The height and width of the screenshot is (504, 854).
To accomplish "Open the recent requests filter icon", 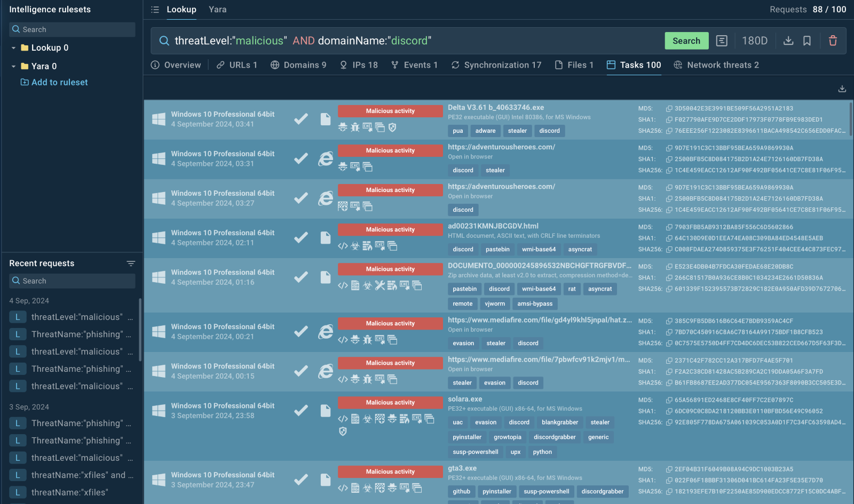I will (x=131, y=263).
